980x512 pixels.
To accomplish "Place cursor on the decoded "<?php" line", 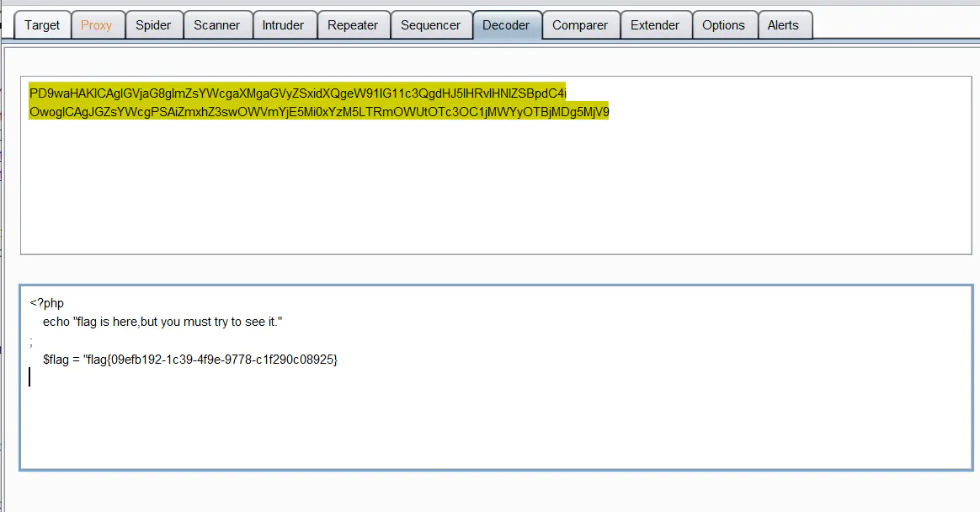I will coord(47,303).
